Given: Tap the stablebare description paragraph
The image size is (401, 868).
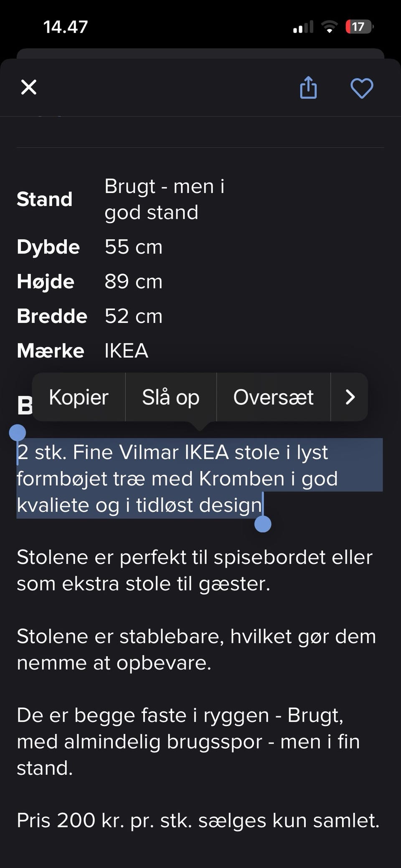Looking at the screenshot, I should tap(196, 650).
